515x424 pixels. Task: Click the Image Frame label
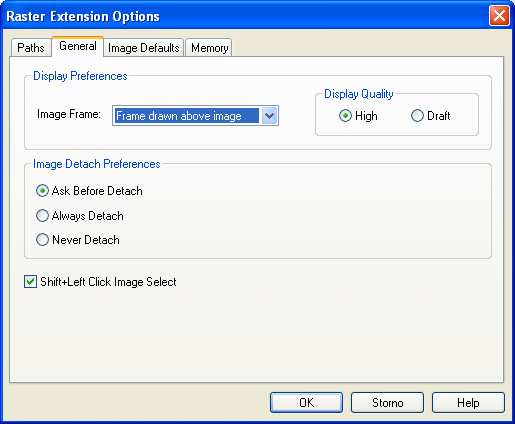pos(69,114)
